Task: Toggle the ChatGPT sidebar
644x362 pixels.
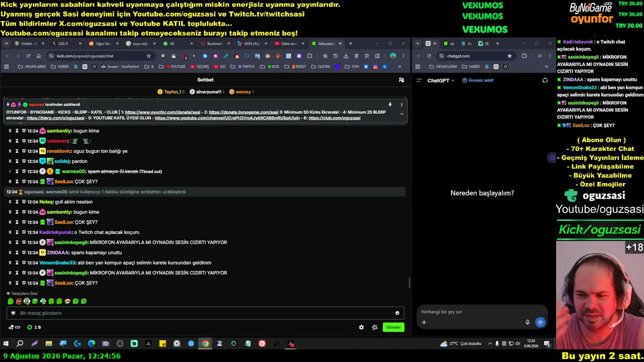Action: click(x=419, y=80)
